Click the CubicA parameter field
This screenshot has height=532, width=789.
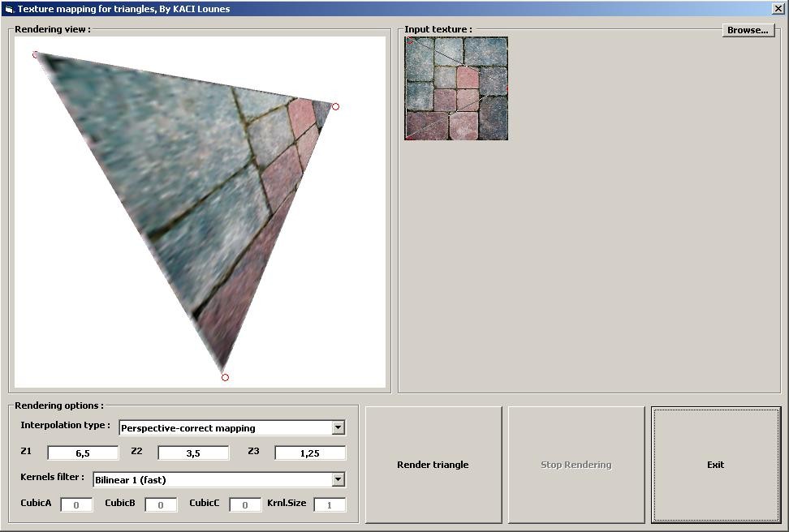click(x=76, y=505)
